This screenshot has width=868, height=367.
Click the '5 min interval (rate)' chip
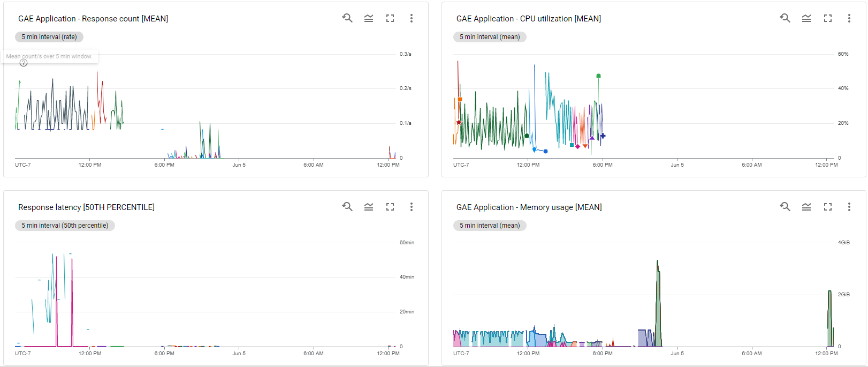point(49,37)
